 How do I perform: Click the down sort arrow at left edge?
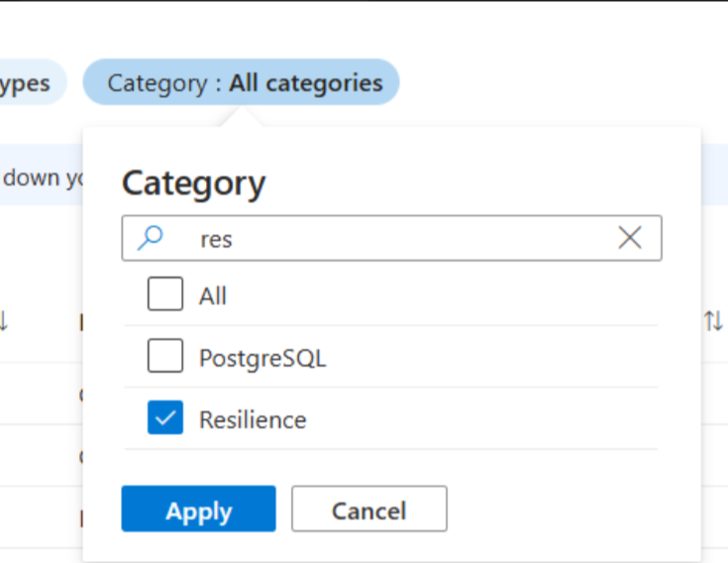click(3, 321)
